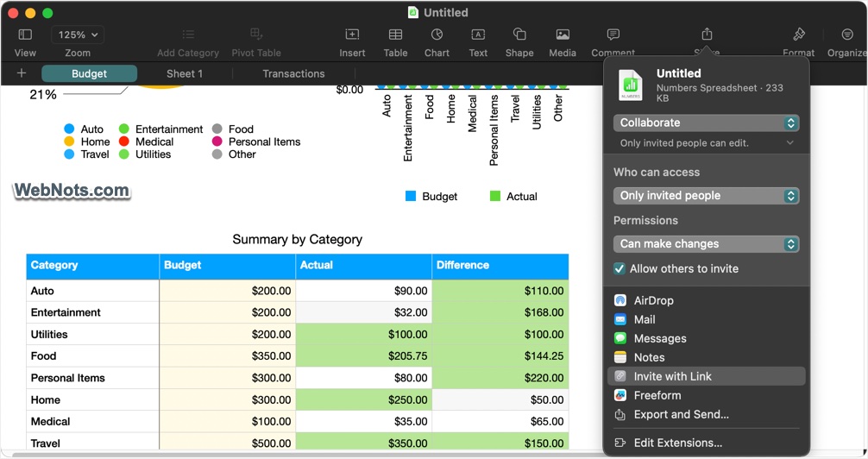This screenshot has width=868, height=459.
Task: Select the Budget column header cell
Action: [228, 266]
